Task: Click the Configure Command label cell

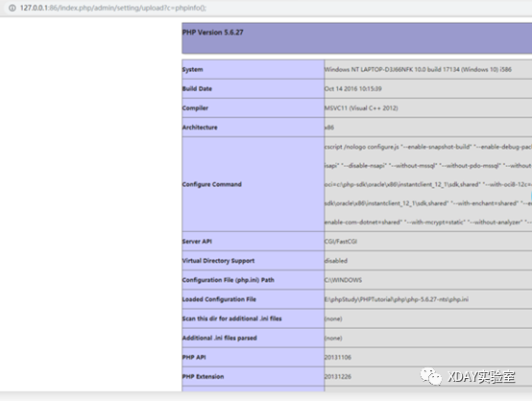Action: (254, 184)
